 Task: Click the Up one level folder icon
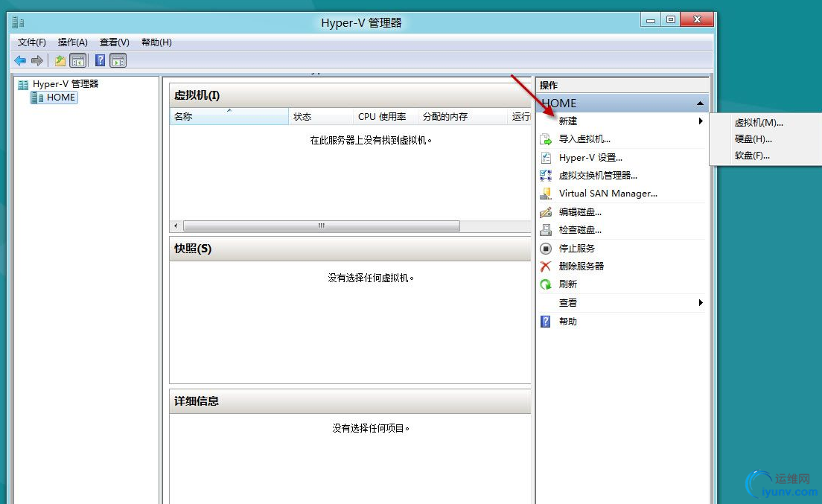pos(60,61)
